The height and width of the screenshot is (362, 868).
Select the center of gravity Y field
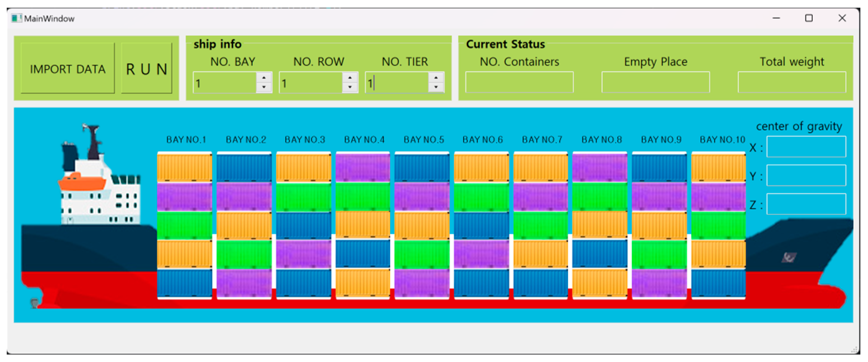[x=806, y=176]
